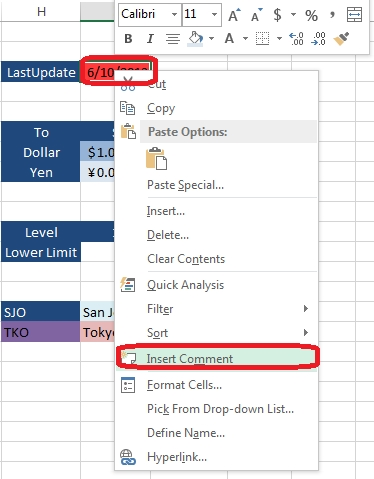374x479 pixels.
Task: Select the Lower Limit cell
Action: click(x=41, y=252)
